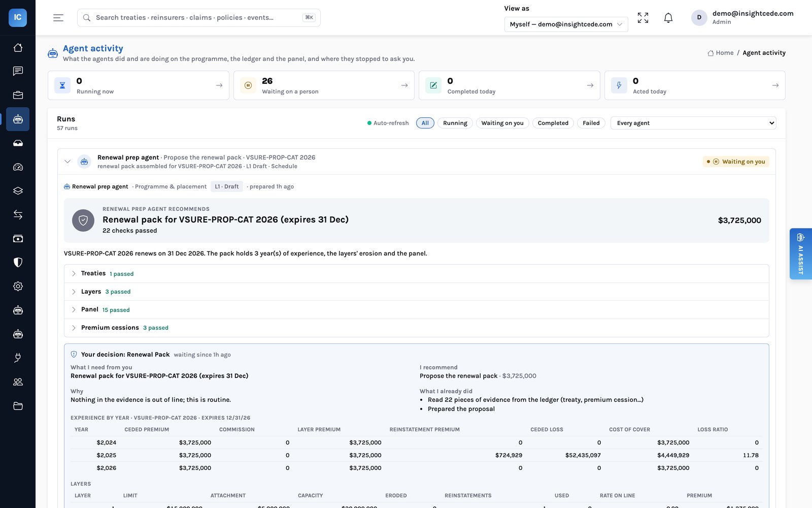Image resolution: width=812 pixels, height=508 pixels.
Task: Open the notifications bell
Action: click(668, 18)
